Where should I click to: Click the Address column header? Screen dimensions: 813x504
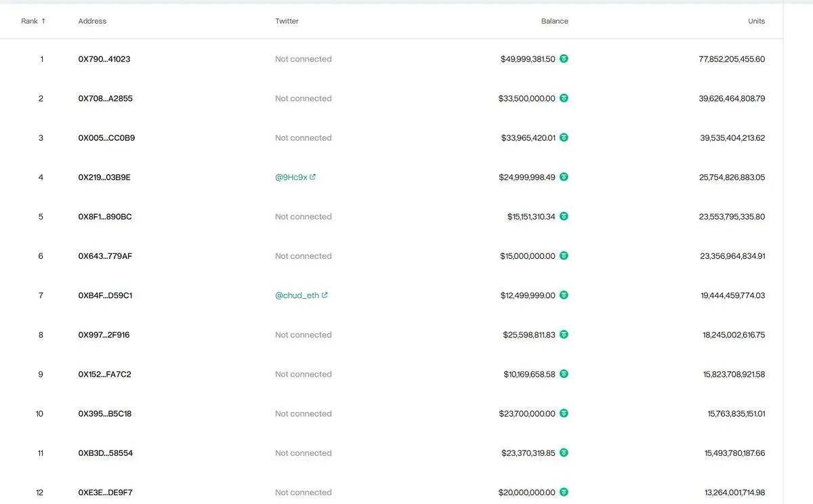[92, 21]
